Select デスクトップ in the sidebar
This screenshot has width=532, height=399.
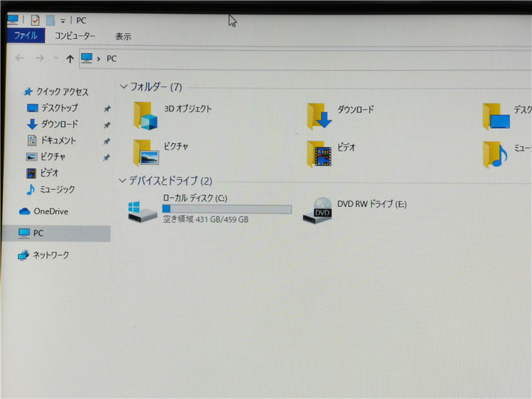[x=52, y=108]
